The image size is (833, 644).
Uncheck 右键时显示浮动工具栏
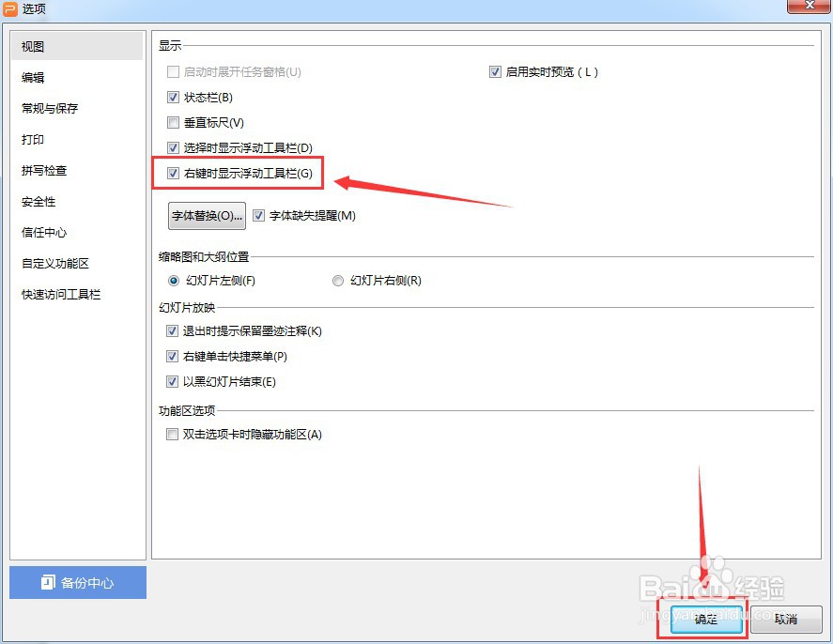point(174,173)
